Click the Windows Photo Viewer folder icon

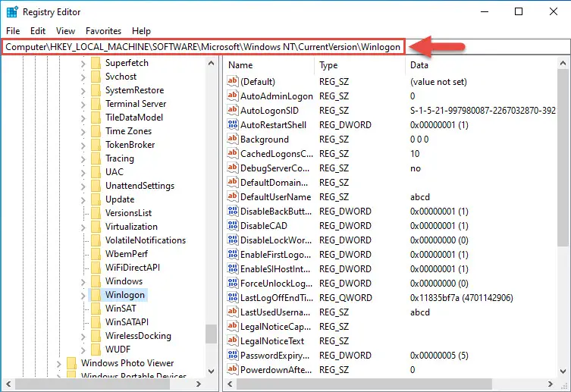[x=72, y=363]
